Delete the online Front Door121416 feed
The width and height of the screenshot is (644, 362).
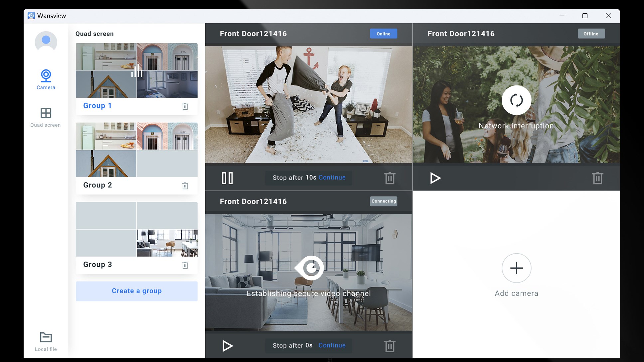click(389, 178)
